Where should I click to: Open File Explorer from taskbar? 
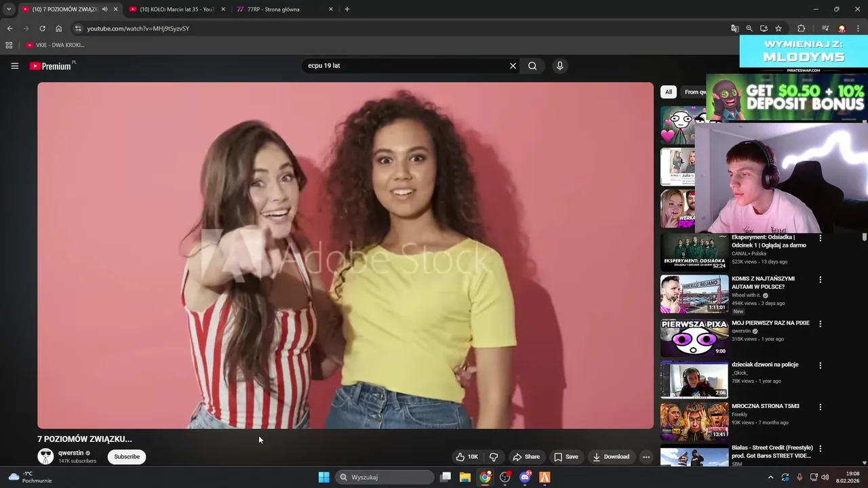click(465, 477)
